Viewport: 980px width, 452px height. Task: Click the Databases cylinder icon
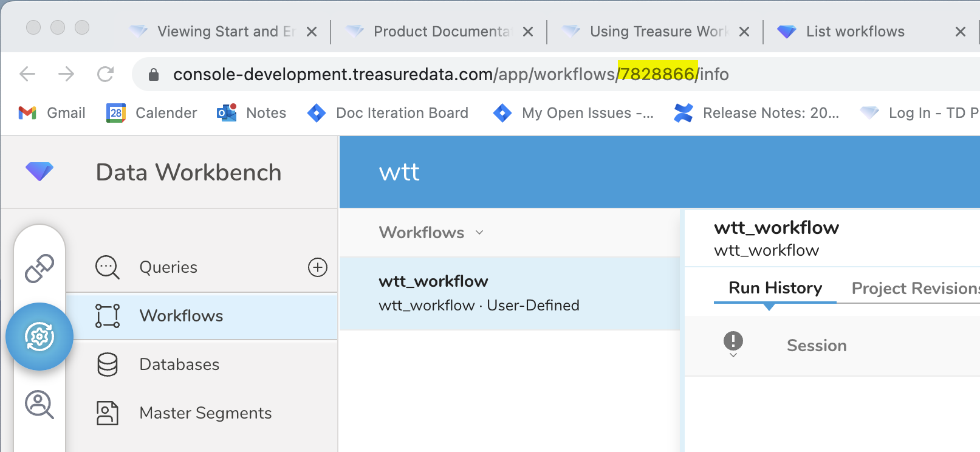(x=108, y=365)
